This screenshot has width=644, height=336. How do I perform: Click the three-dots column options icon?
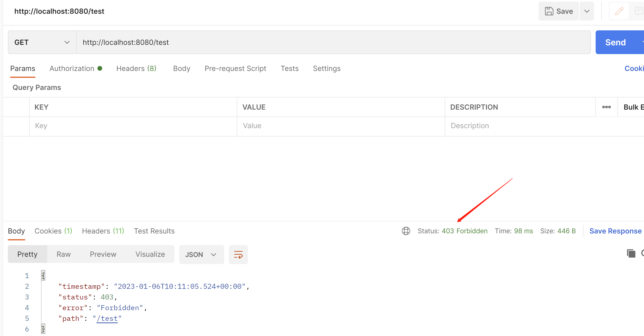point(606,107)
